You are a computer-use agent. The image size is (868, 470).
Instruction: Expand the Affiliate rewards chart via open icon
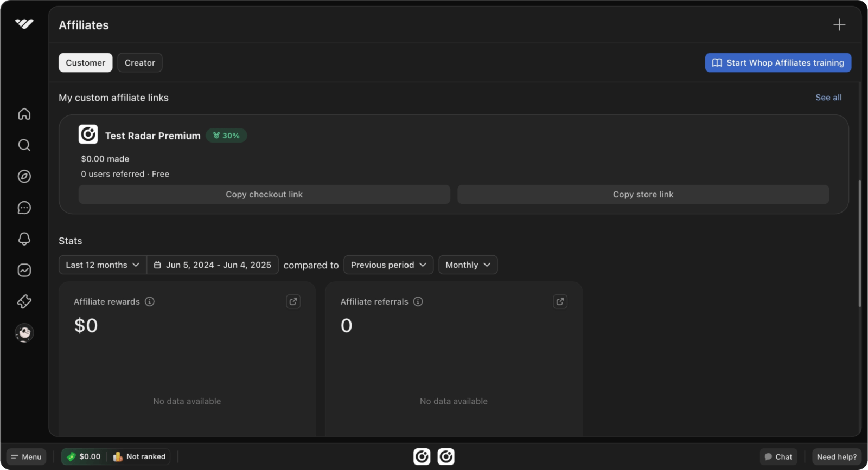[x=293, y=302]
